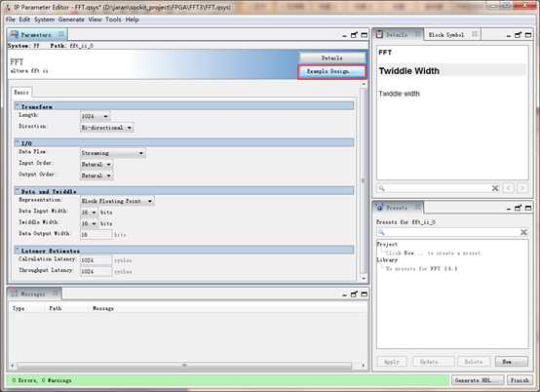Image resolution: width=540 pixels, height=392 pixels.
Task: Select the Basic tab
Action: 21,93
